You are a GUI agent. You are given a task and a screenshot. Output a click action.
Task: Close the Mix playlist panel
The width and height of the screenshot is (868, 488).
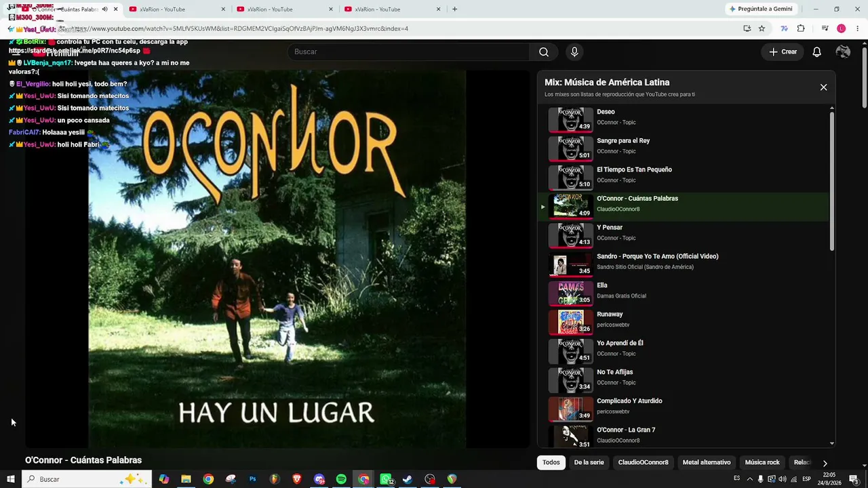pos(823,87)
